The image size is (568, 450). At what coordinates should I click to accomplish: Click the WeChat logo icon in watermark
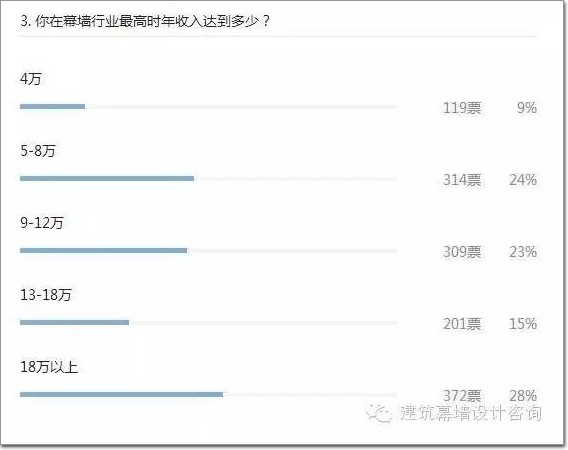tap(379, 413)
